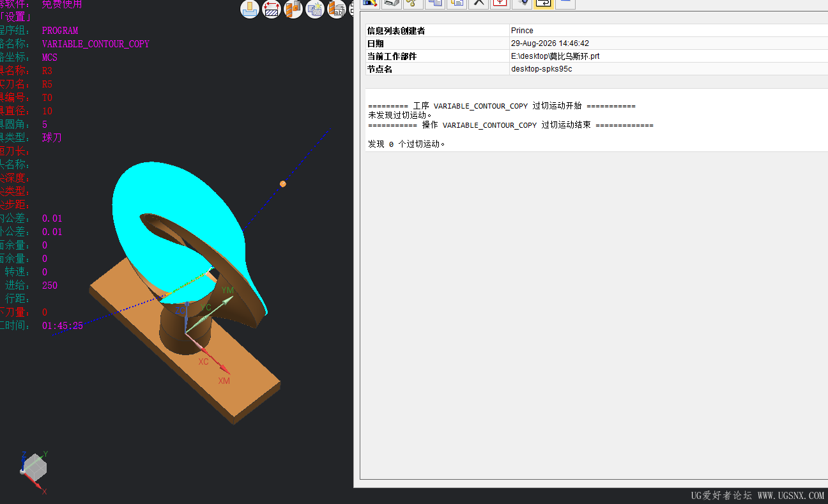Click the magenta 'VARIABLE_CONTOUR_COPY' text in the viewport

(x=96, y=44)
